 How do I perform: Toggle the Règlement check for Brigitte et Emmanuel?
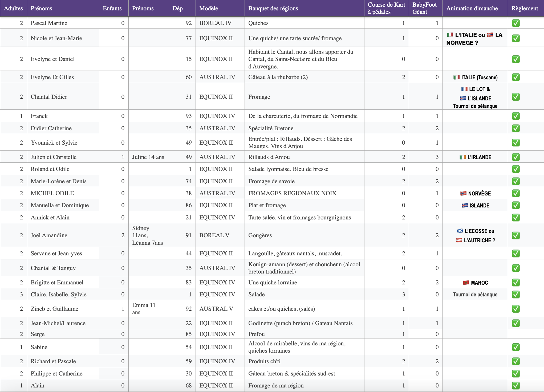(x=516, y=283)
